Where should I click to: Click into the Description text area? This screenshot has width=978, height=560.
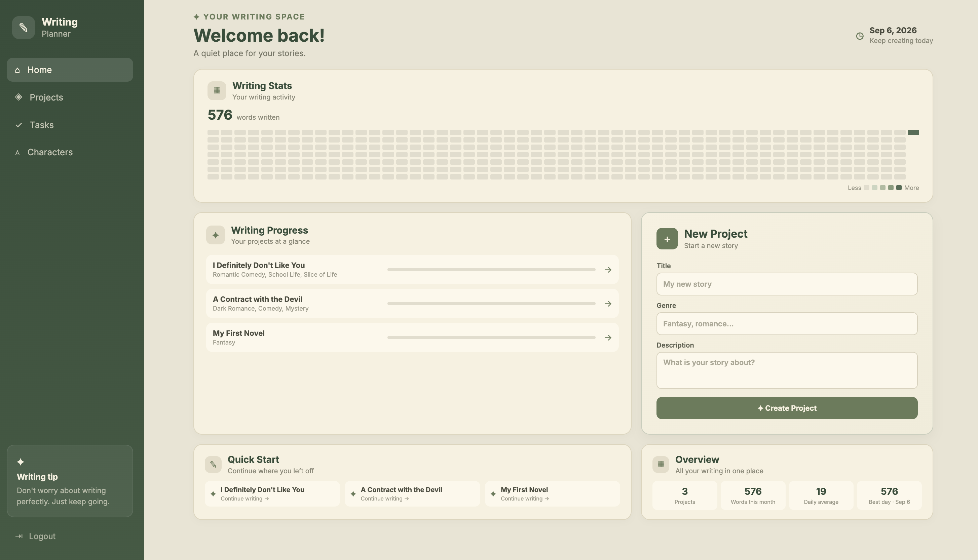click(x=787, y=370)
